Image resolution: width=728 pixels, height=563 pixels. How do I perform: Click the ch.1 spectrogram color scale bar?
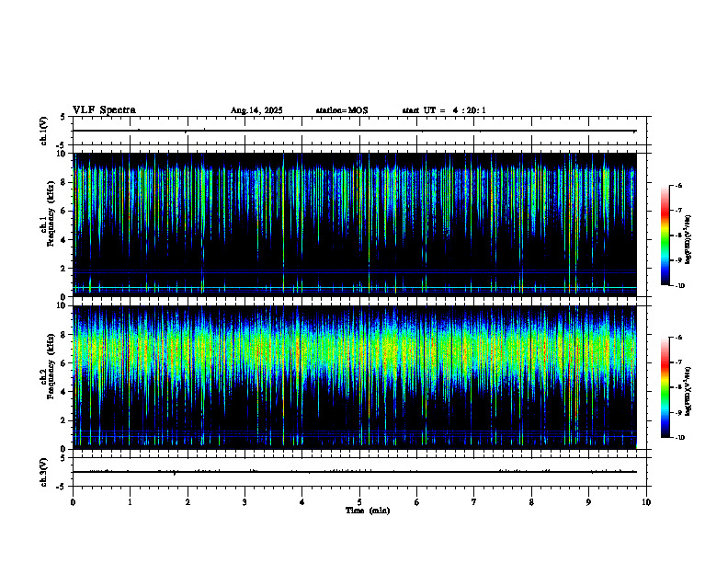[665, 236]
